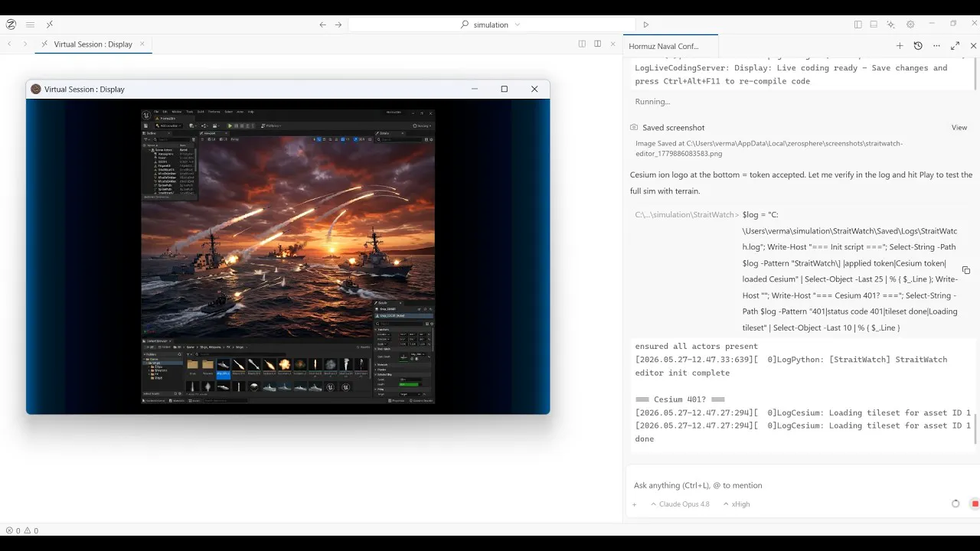Screen dimensions: 980x551
Task: Click the AI sparkle icon in title bar
Action: (x=890, y=24)
